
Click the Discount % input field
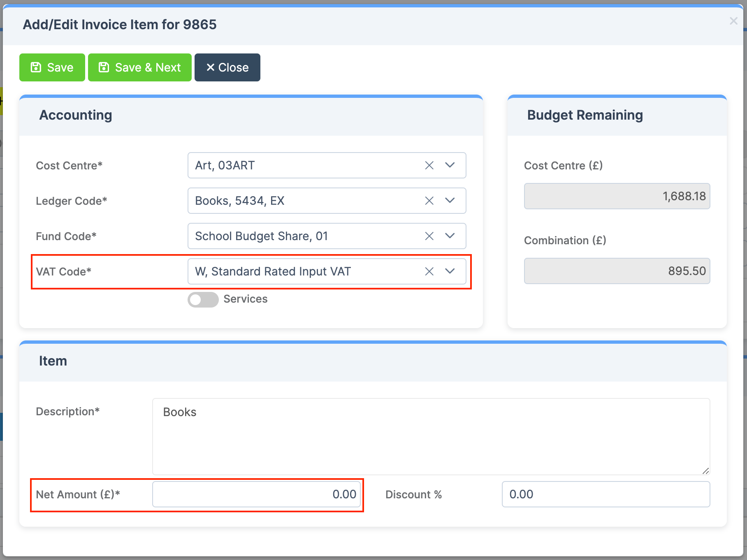click(x=605, y=495)
